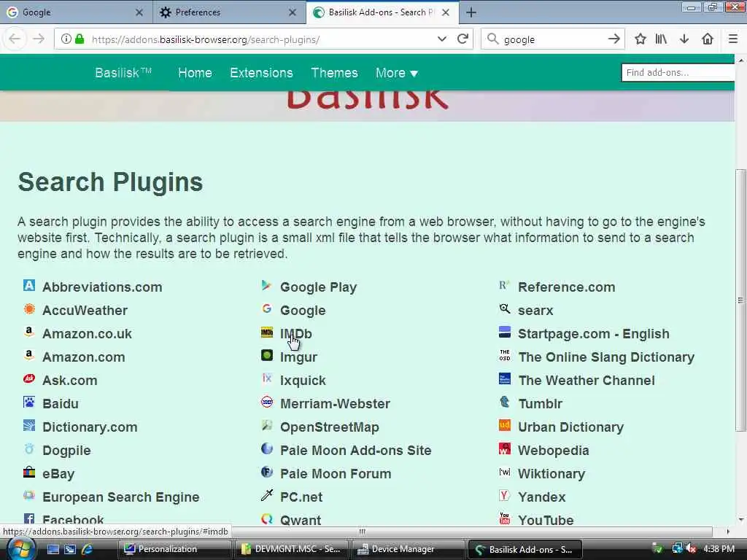
Task: Open the Pale Moon Forum link
Action: click(336, 474)
